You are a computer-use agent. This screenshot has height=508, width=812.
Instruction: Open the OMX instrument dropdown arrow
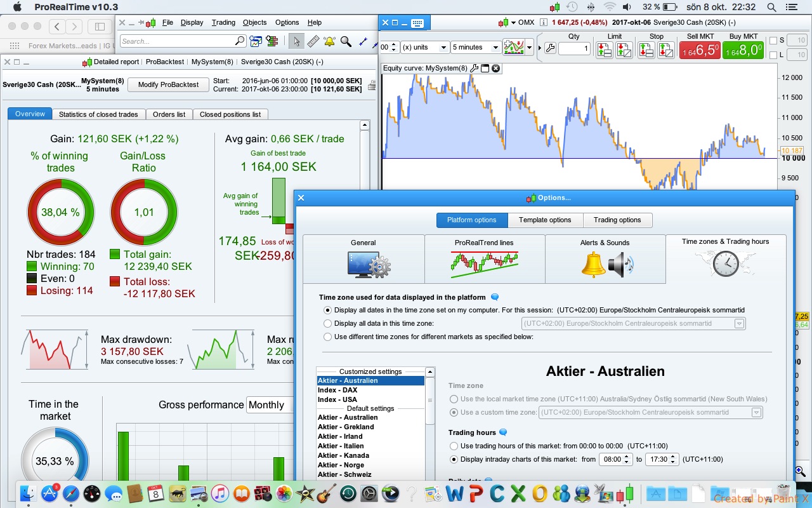point(513,22)
